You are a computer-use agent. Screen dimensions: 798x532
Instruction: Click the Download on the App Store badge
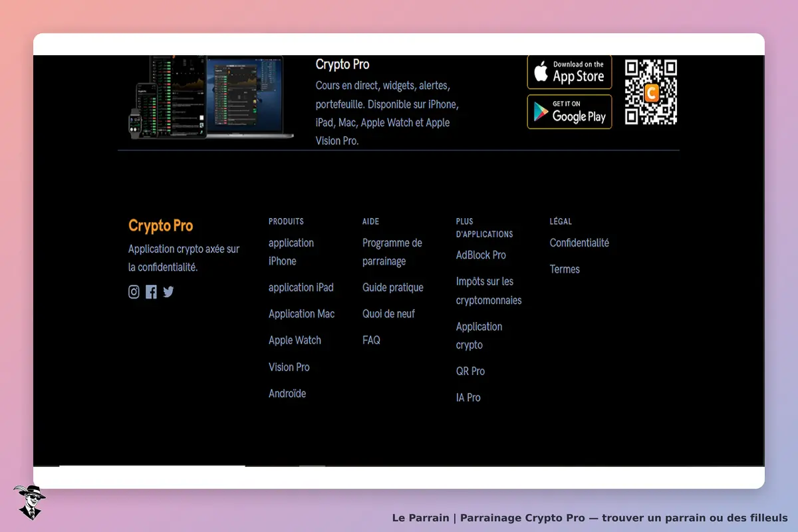(569, 72)
